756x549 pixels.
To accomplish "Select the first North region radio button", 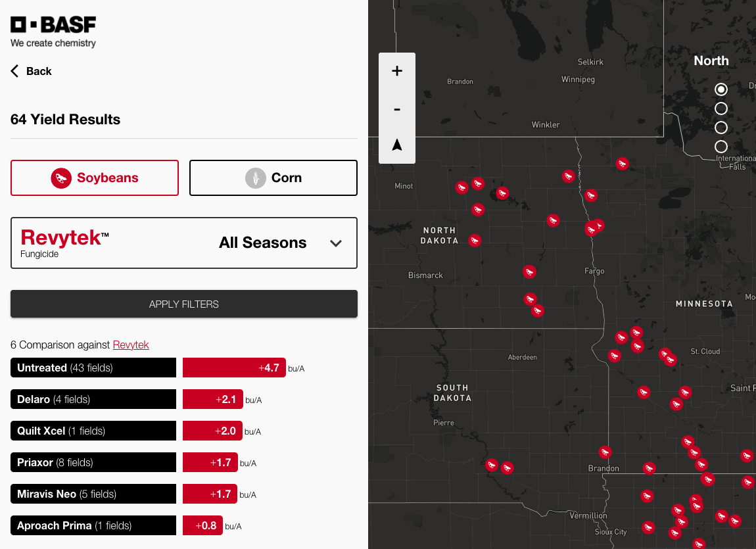I will click(721, 89).
